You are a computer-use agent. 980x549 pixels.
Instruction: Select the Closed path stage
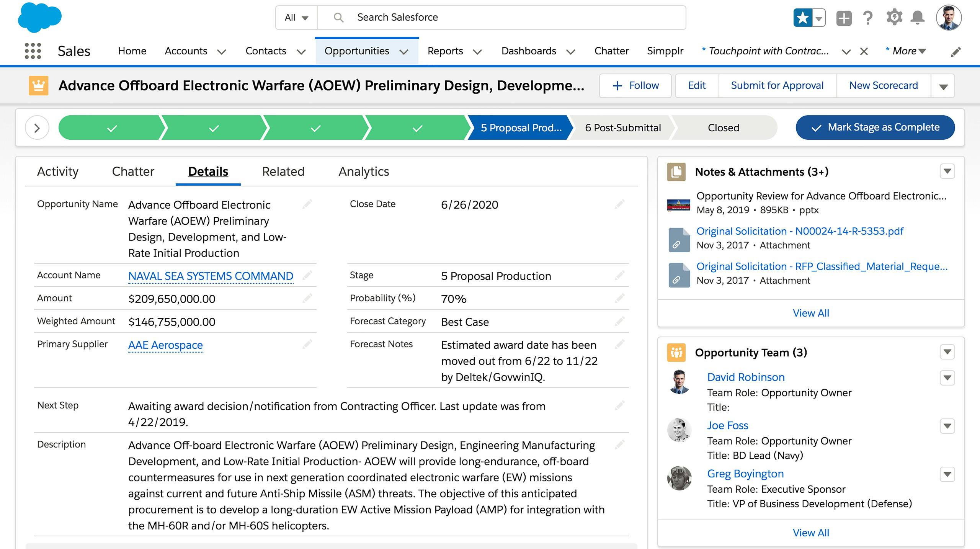click(724, 127)
